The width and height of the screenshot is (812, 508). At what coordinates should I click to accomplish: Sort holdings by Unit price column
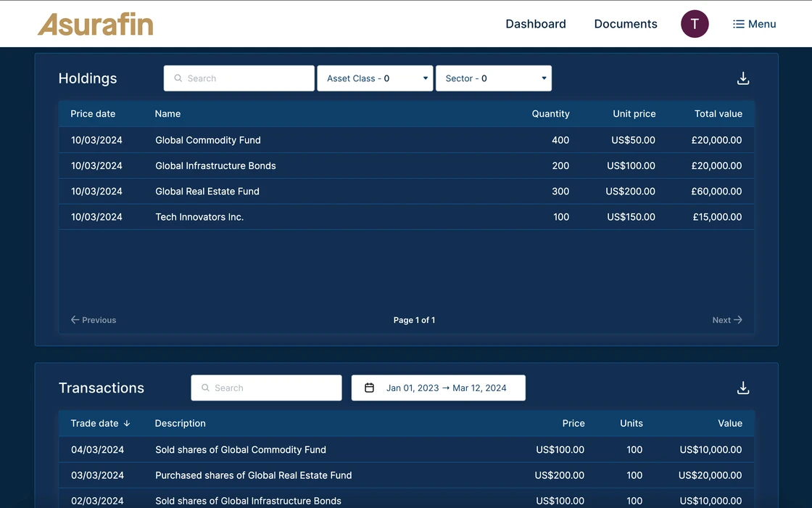point(634,113)
